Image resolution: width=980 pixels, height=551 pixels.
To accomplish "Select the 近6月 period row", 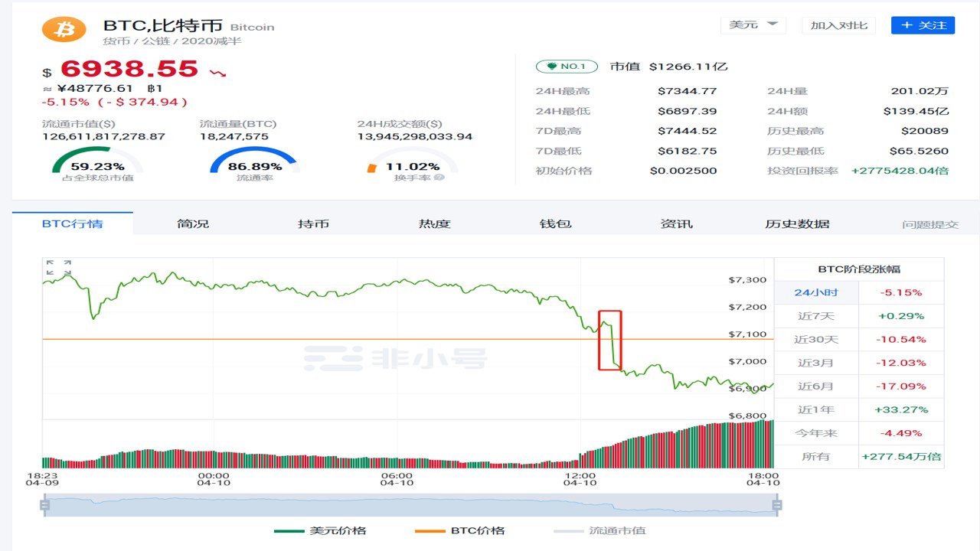I will tap(859, 386).
